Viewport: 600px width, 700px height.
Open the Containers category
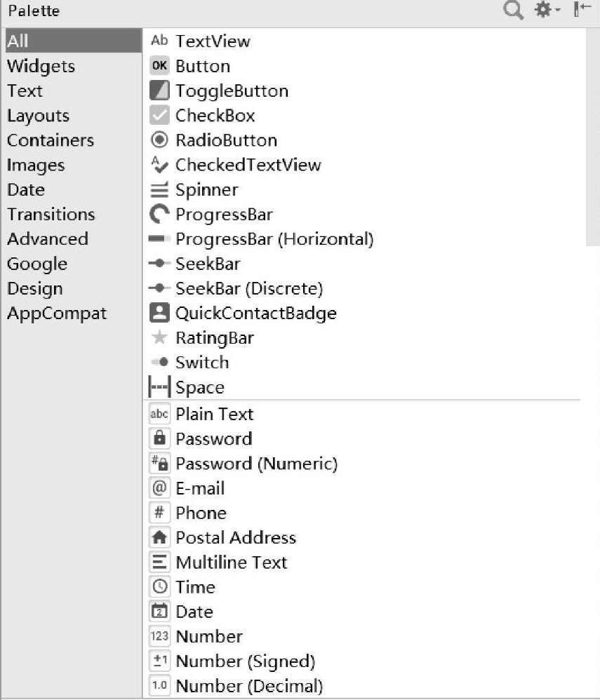pyautogui.click(x=50, y=140)
